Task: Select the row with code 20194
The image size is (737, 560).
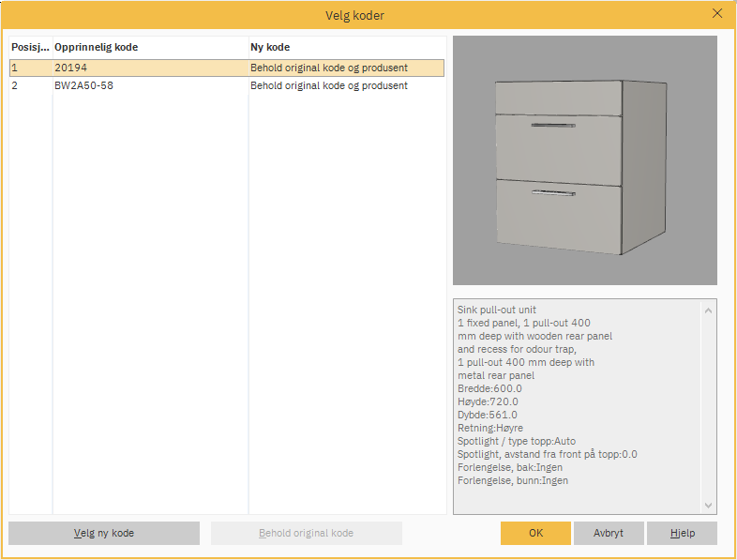Action: [227, 68]
